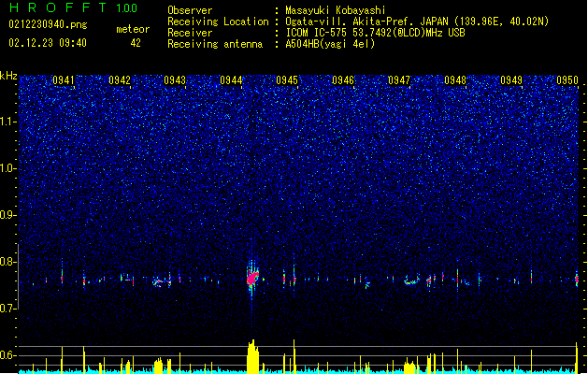Image resolution: width=588 pixels, height=374 pixels.
Task: Click the filename 0212230940.png
Action: click(x=48, y=24)
